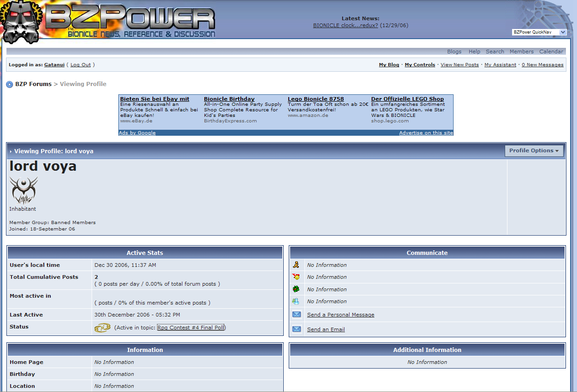Screen dimensions: 577x392
Task: Click the 'Location' row label
Action: [x=22, y=386]
